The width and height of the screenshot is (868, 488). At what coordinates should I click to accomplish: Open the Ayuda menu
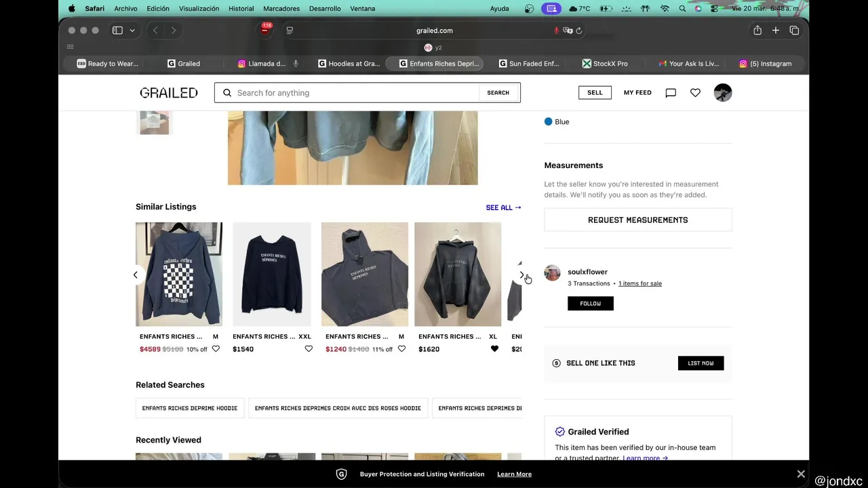point(500,8)
